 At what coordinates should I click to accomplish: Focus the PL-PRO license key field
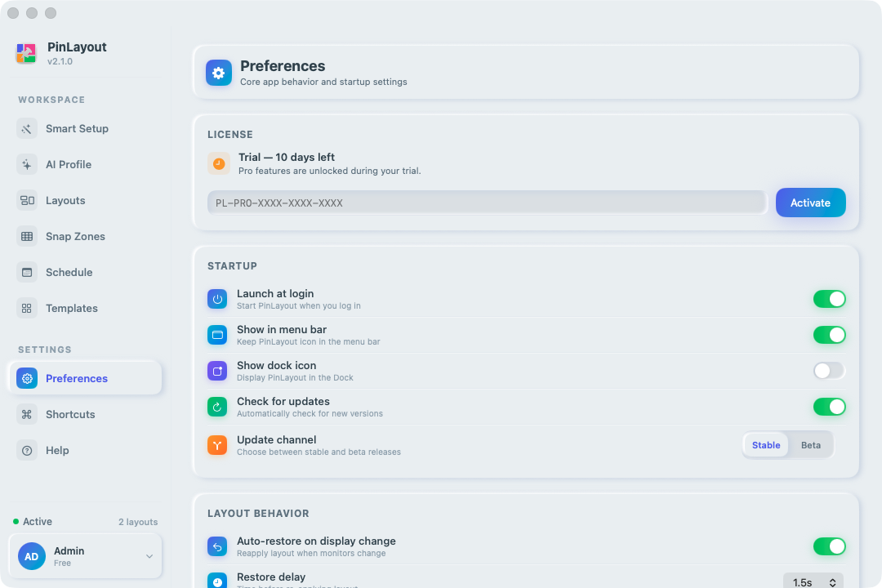coord(487,203)
